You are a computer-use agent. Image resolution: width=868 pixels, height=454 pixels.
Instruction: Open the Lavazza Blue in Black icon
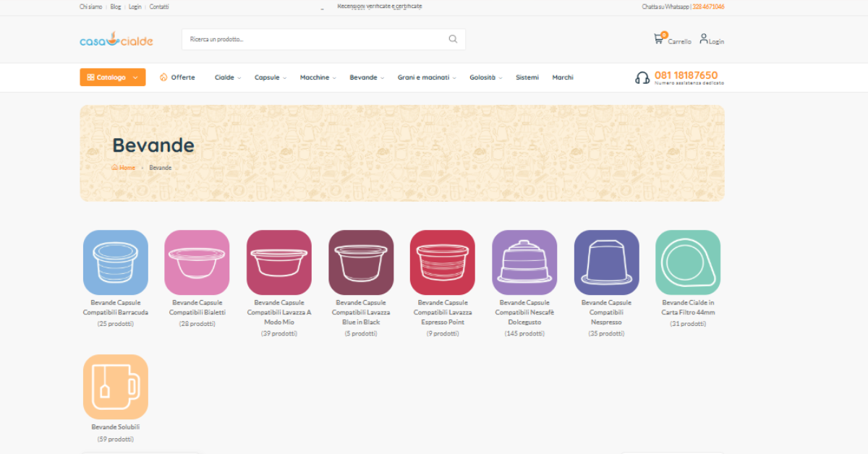pos(361,262)
